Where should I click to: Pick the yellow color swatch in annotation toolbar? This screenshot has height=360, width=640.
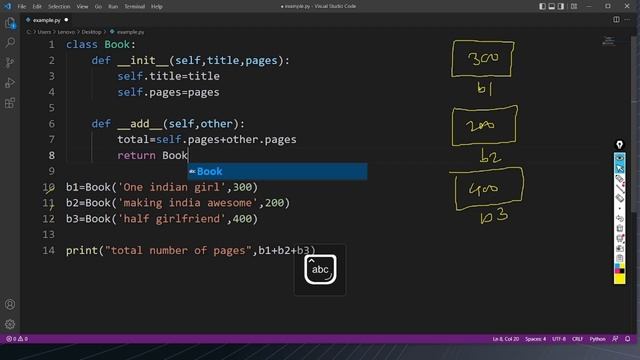click(x=620, y=279)
